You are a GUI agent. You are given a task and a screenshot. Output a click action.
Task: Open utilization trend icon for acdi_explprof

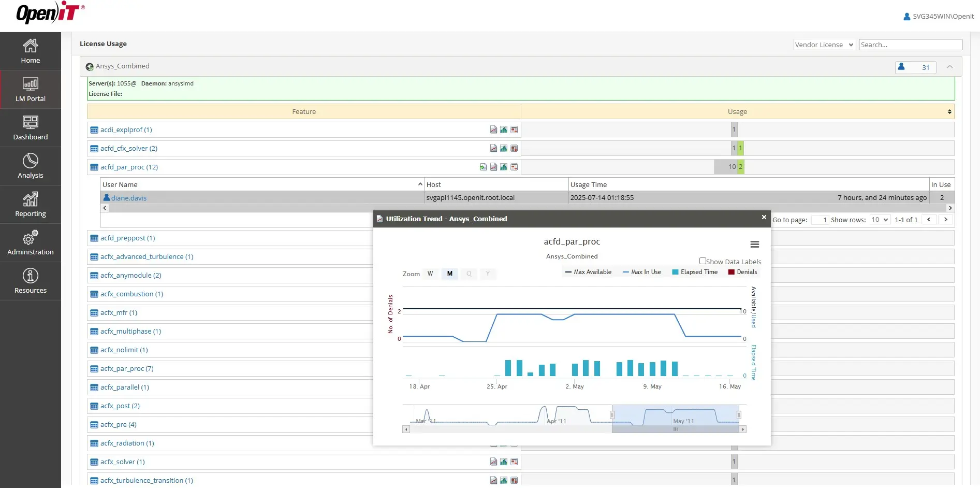[493, 130]
